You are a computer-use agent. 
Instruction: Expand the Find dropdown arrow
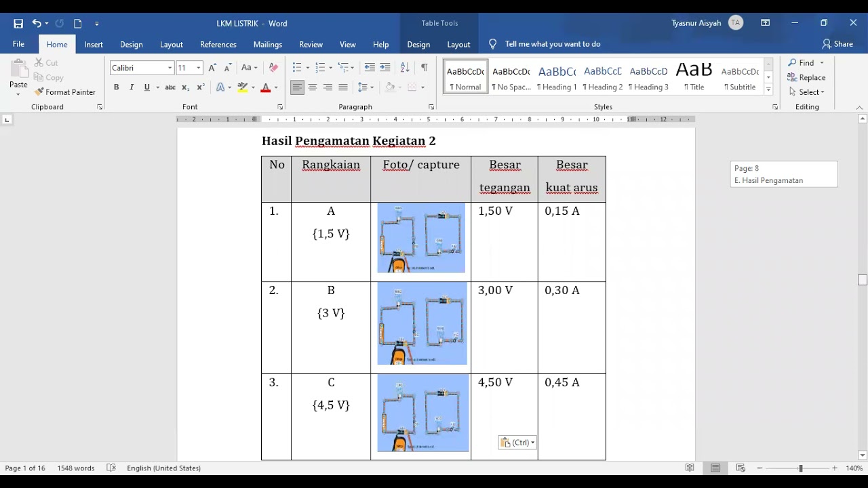822,63
